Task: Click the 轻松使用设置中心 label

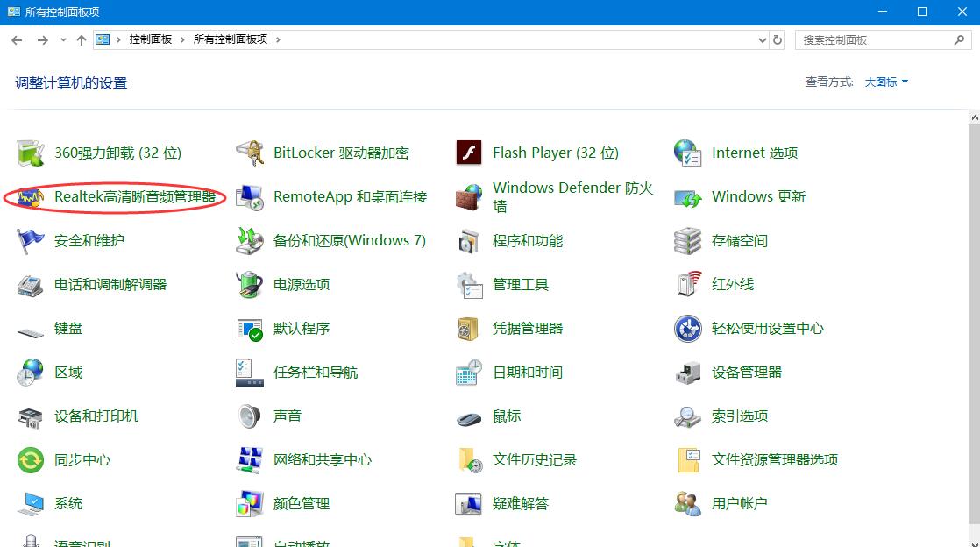Action: 768,329
